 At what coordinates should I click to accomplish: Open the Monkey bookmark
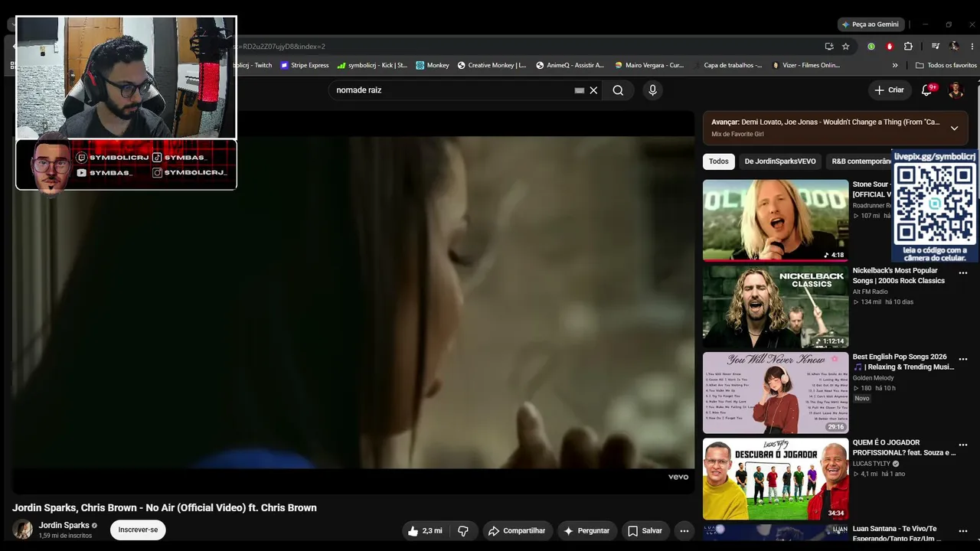click(433, 66)
